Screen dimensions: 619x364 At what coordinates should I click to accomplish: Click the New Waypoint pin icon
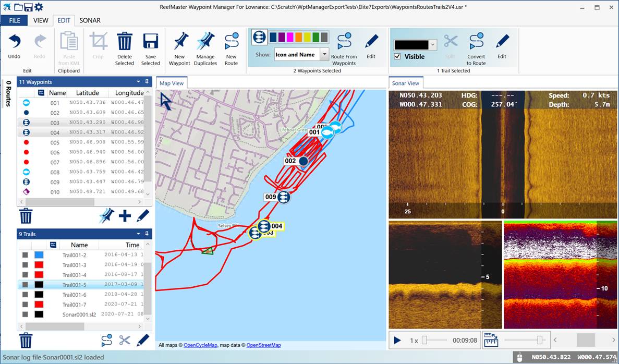[x=179, y=42]
